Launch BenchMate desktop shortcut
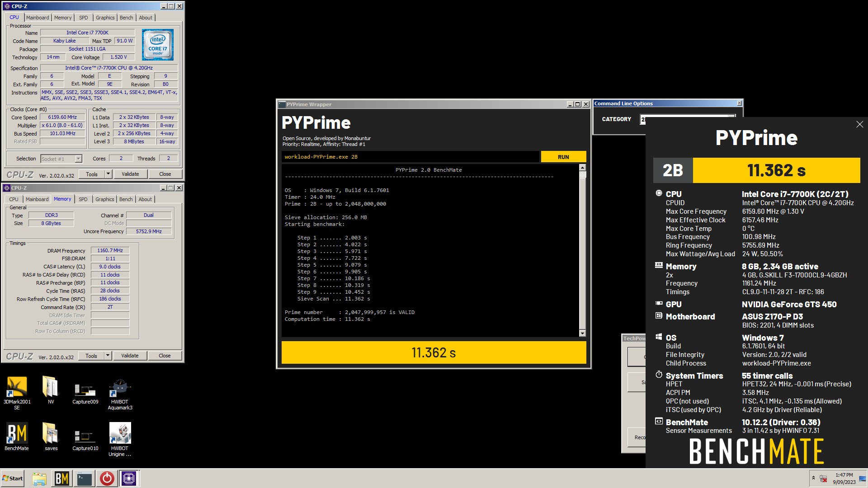The image size is (868, 488). (x=17, y=436)
